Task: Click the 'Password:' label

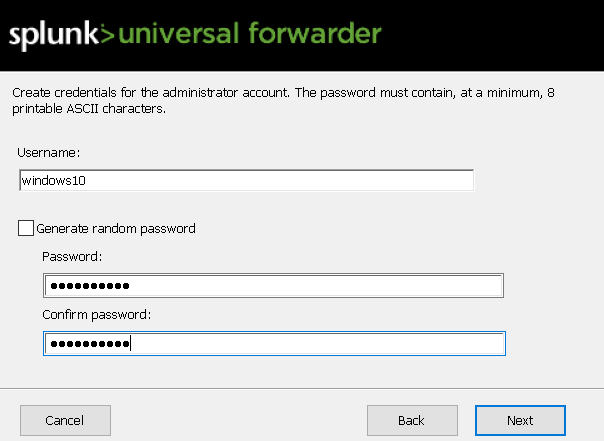Action: (72, 257)
